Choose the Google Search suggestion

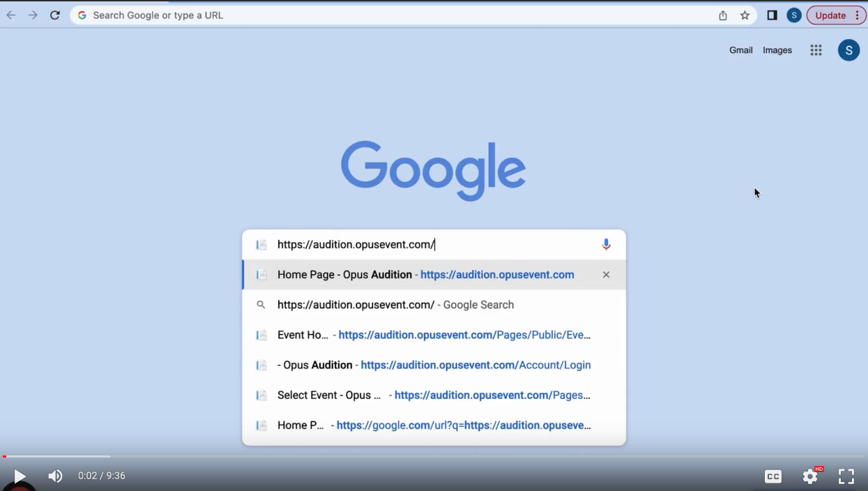[x=434, y=305]
